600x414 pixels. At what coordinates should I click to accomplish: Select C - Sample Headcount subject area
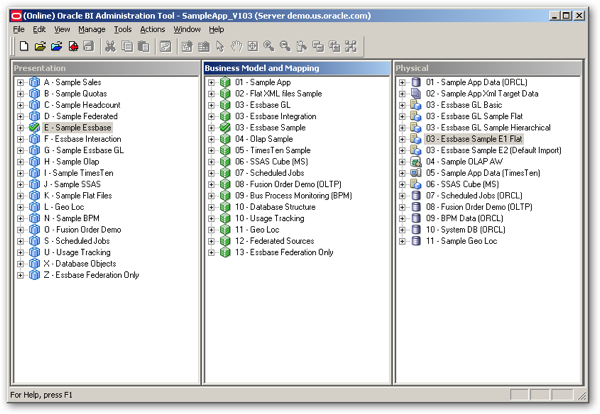point(82,105)
